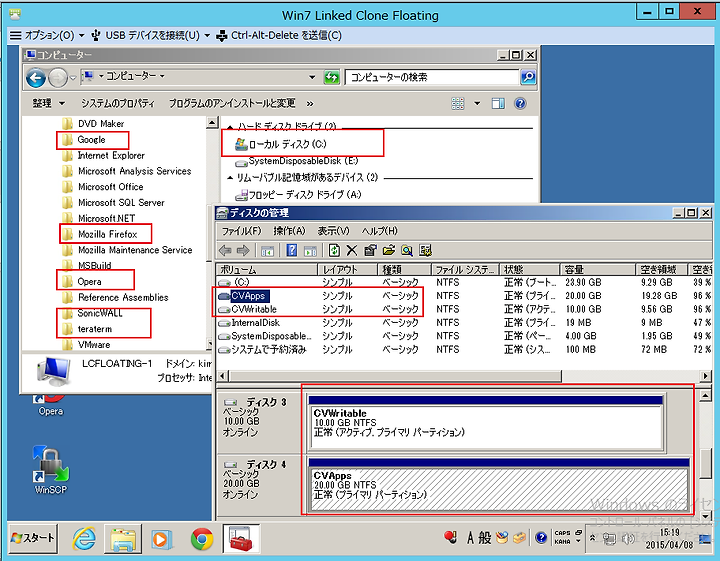Open the WinSCP desktop shortcut
The height and width of the screenshot is (561, 720).
point(50,469)
